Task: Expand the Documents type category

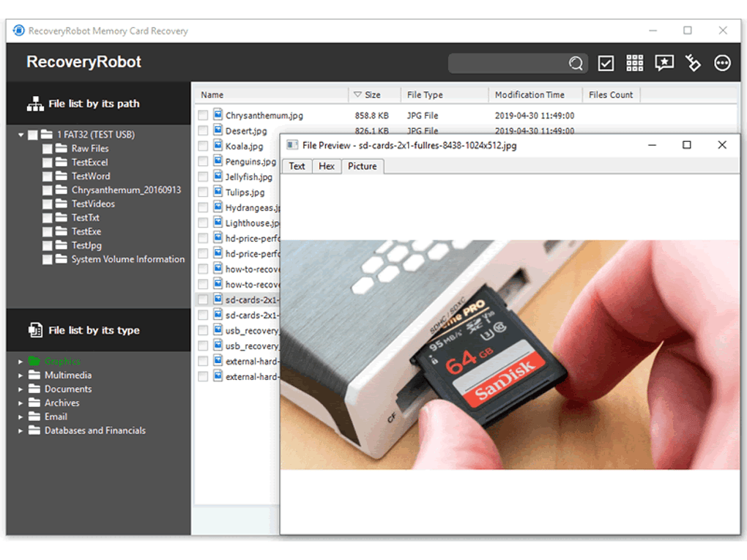Action: [21, 389]
